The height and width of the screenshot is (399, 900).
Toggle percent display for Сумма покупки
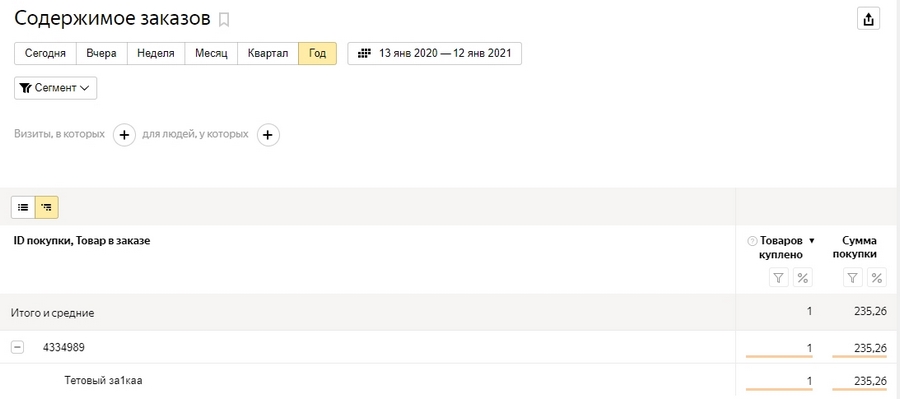[x=876, y=278]
